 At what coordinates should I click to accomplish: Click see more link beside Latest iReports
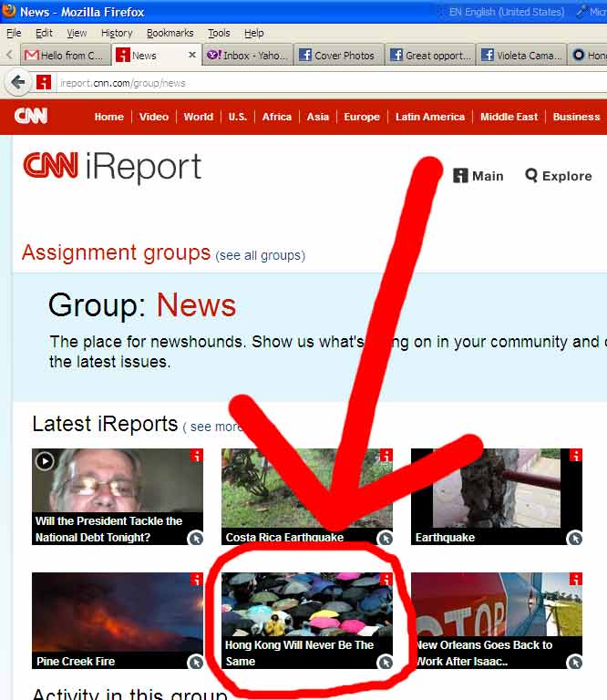[x=215, y=427]
